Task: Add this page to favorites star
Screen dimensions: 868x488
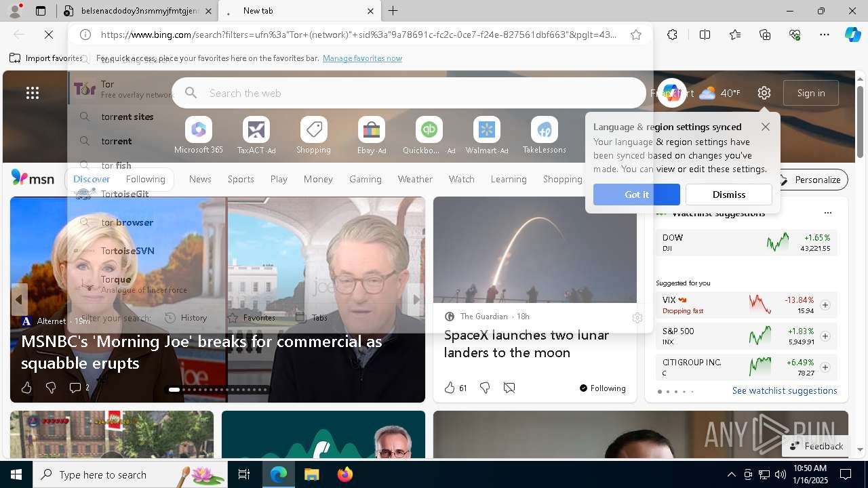Action: tap(636, 35)
